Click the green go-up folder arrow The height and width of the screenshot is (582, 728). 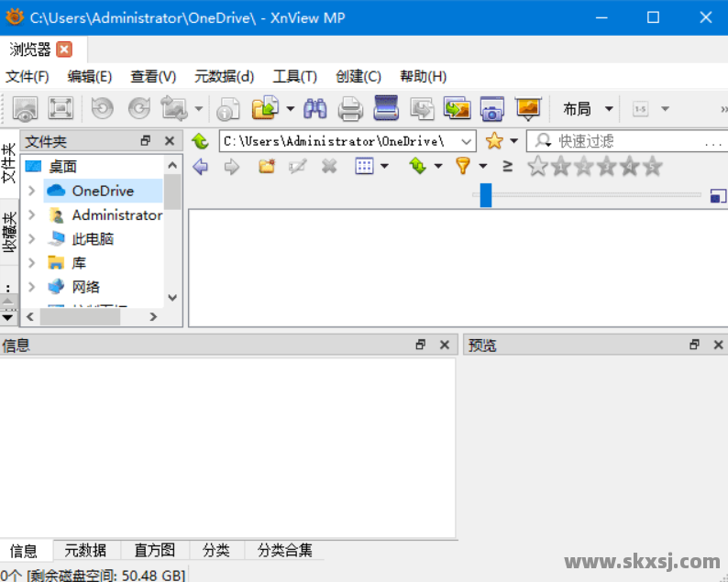tap(201, 141)
